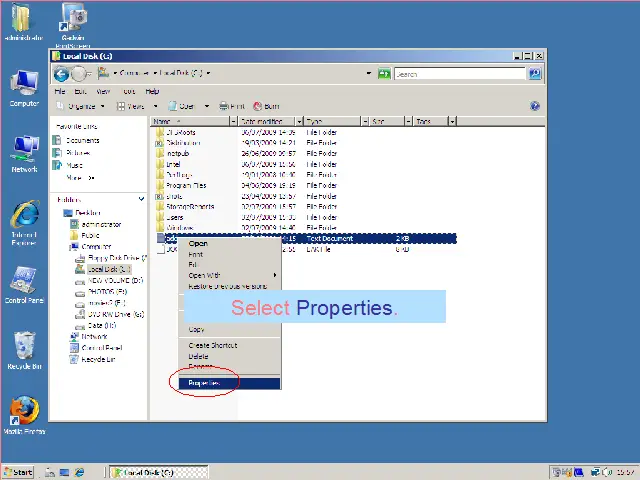The width and height of the screenshot is (640, 480).
Task: Sort by the Date modified column header
Action: coord(263,121)
